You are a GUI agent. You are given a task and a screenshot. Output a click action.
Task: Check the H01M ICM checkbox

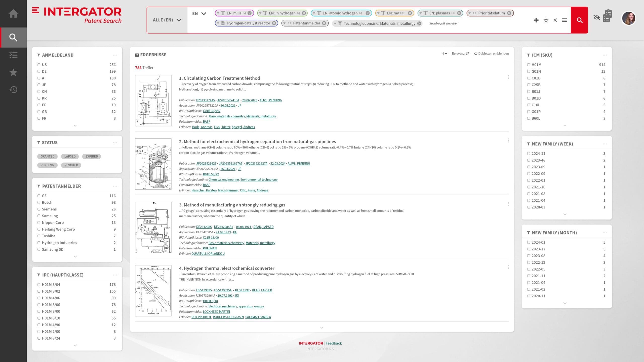coord(529,65)
